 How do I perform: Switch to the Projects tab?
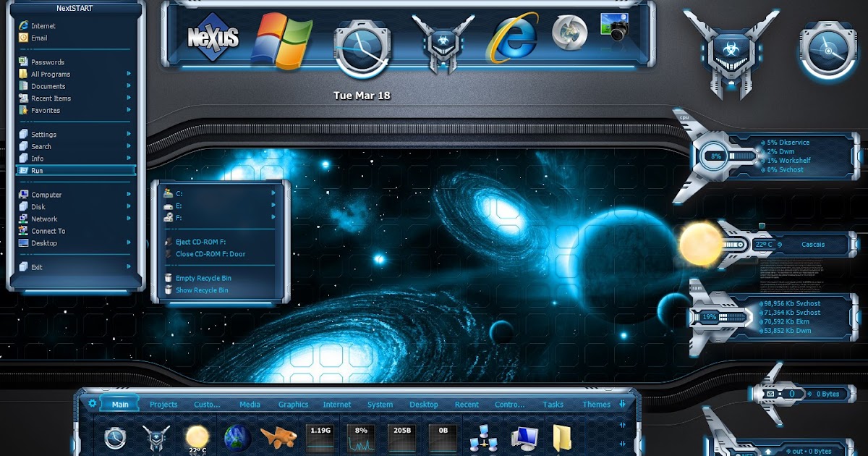point(163,405)
